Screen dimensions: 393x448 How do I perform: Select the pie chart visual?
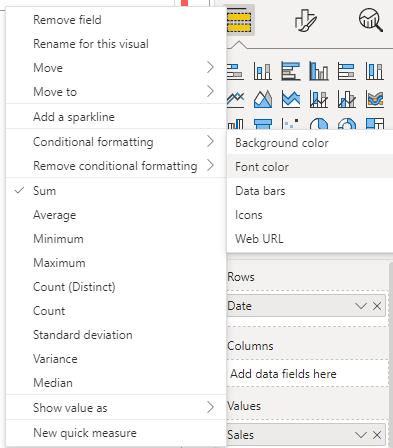319,124
